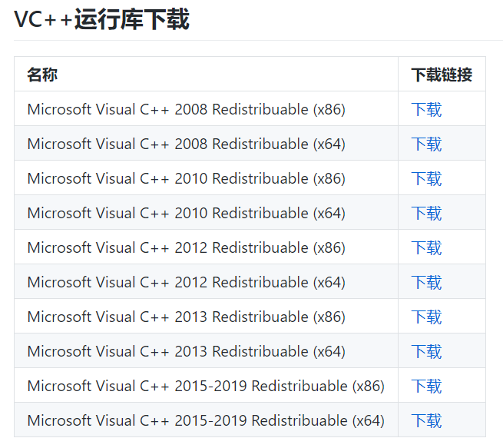The width and height of the screenshot is (503, 448).
Task: Select text 'Microsoft Visual C++ 2013 Redistribuable (x86)'
Action: point(187,317)
